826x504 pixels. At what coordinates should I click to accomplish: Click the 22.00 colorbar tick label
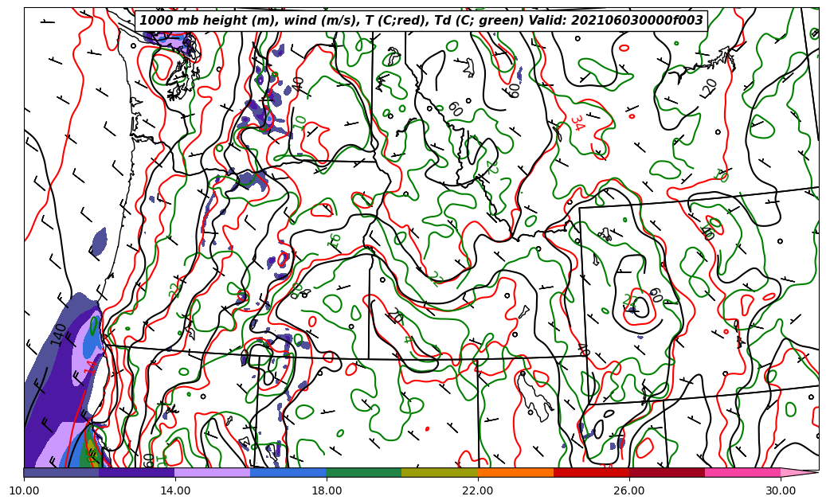478,490
